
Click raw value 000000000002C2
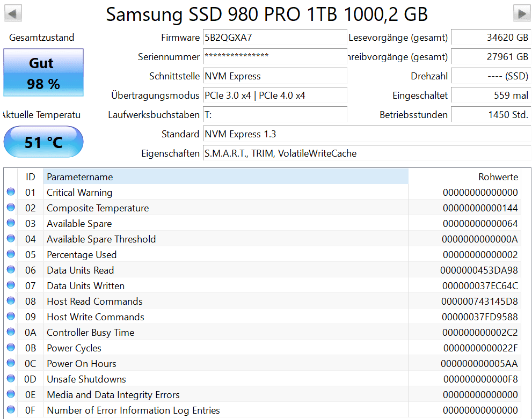coord(480,333)
